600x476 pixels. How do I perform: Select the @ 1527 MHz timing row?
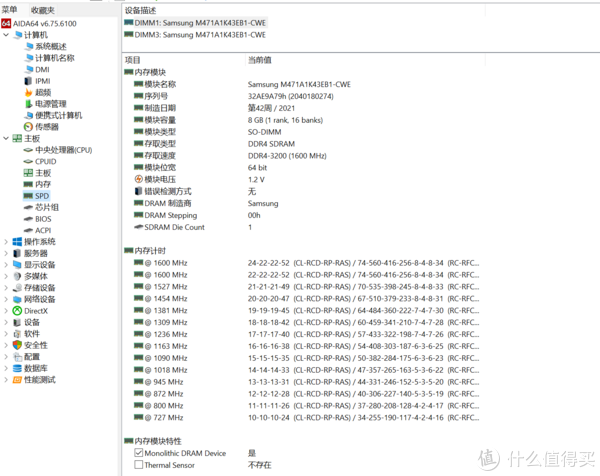[306, 287]
